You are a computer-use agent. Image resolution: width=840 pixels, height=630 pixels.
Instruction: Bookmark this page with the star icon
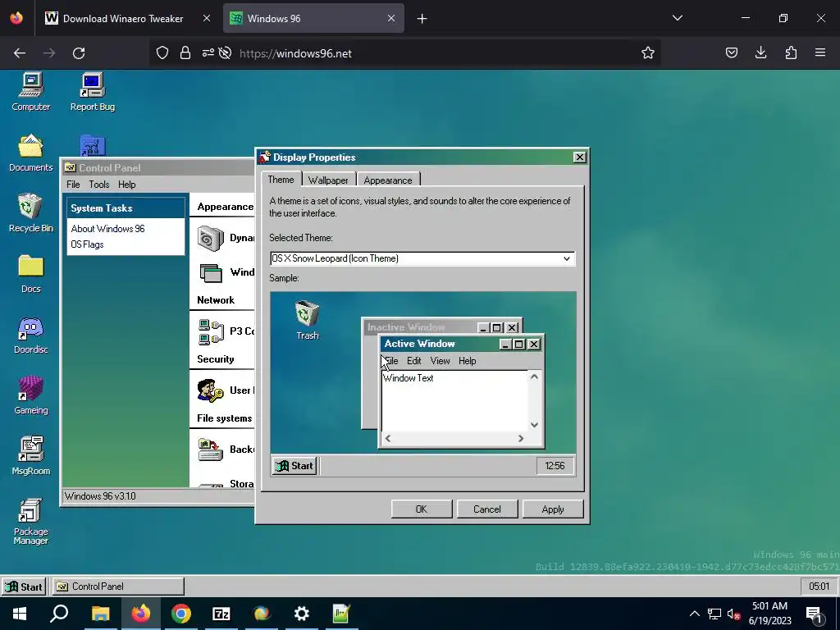click(648, 52)
